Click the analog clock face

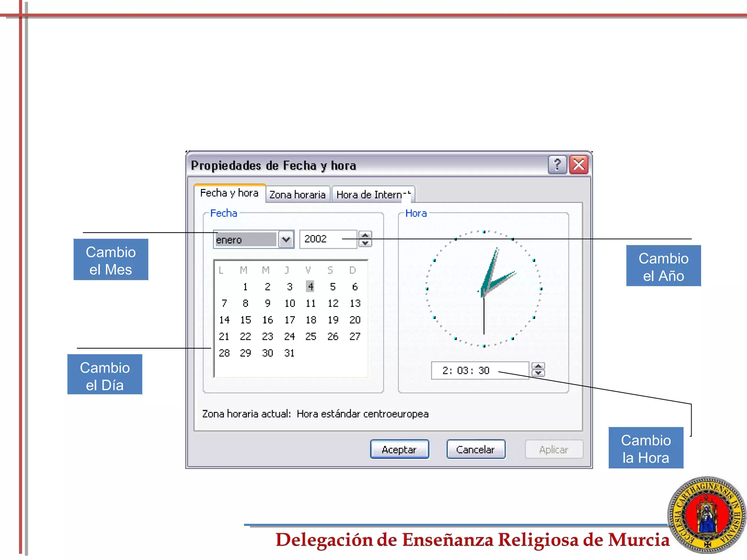pos(484,289)
